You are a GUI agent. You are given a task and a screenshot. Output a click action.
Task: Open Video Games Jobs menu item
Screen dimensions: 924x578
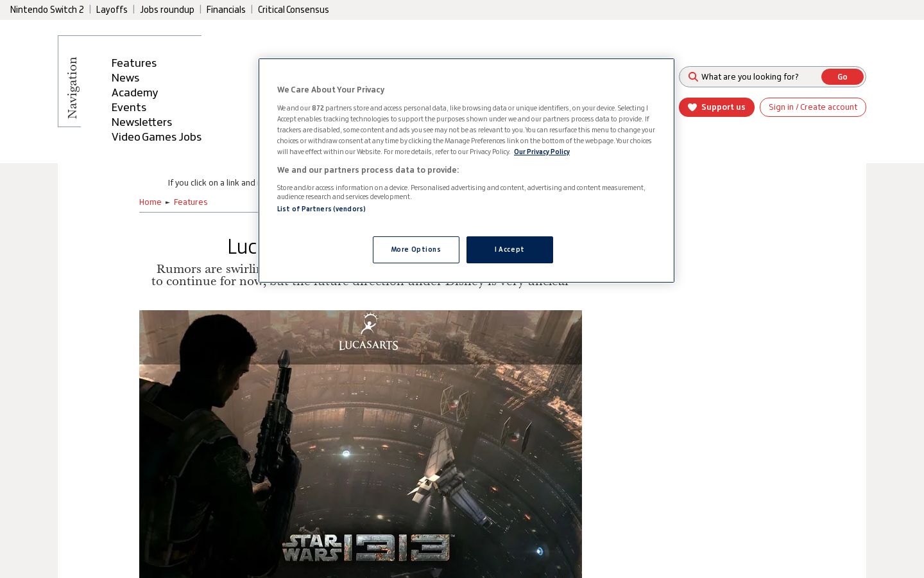pyautogui.click(x=157, y=137)
